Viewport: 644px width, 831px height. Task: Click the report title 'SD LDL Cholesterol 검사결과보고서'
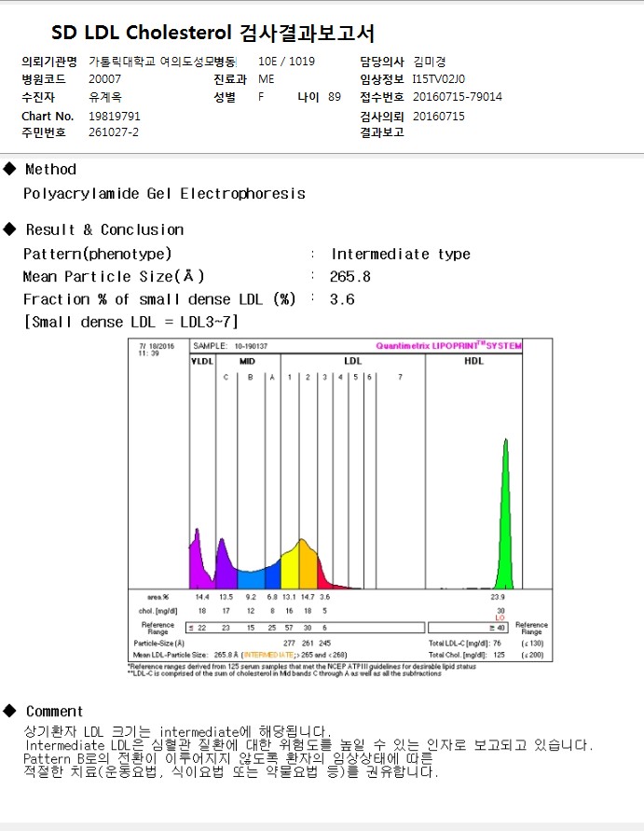tap(212, 33)
